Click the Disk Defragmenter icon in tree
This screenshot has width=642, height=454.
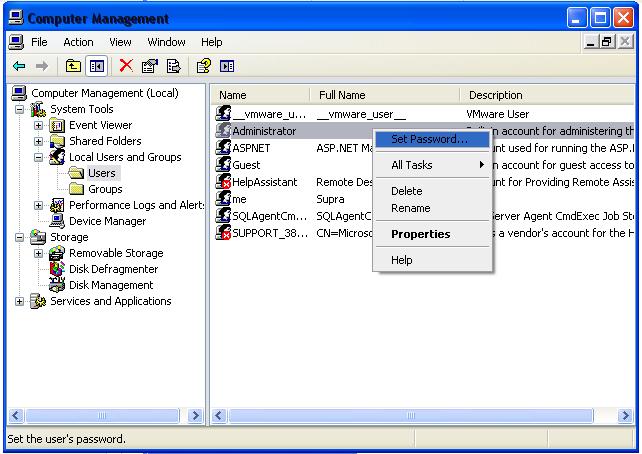(x=58, y=269)
